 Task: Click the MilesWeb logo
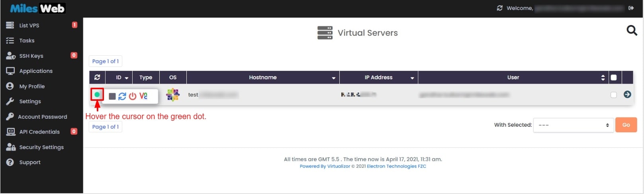[37, 8]
